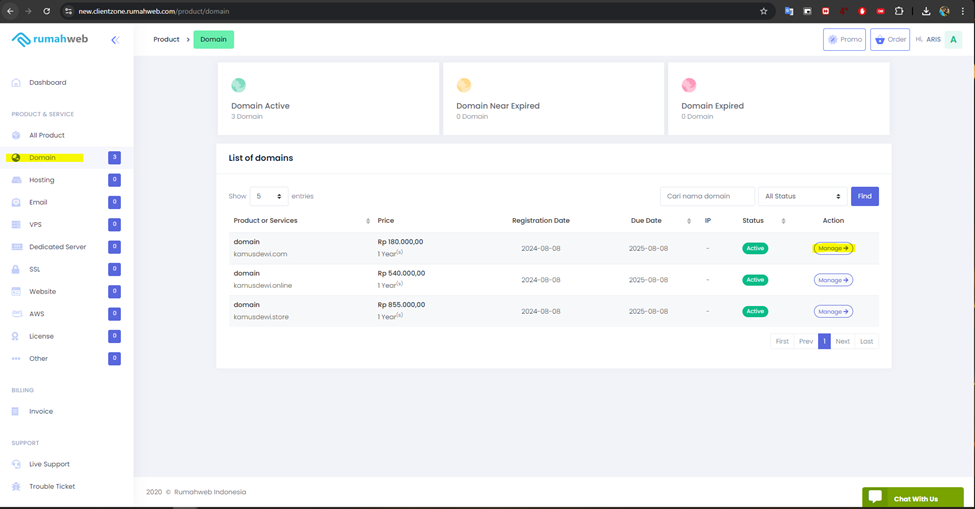Go back with browser back arrow
The width and height of the screenshot is (975, 509).
(x=11, y=11)
